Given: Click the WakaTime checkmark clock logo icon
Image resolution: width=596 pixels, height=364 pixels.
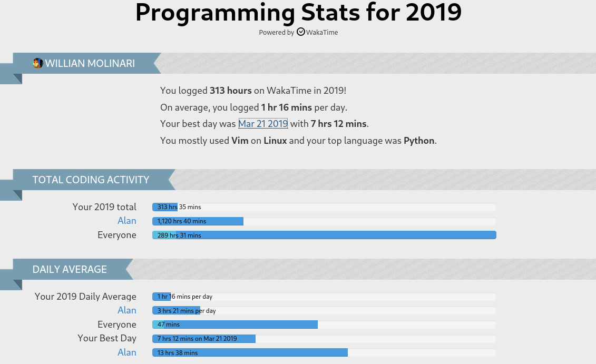Looking at the screenshot, I should 301,32.
